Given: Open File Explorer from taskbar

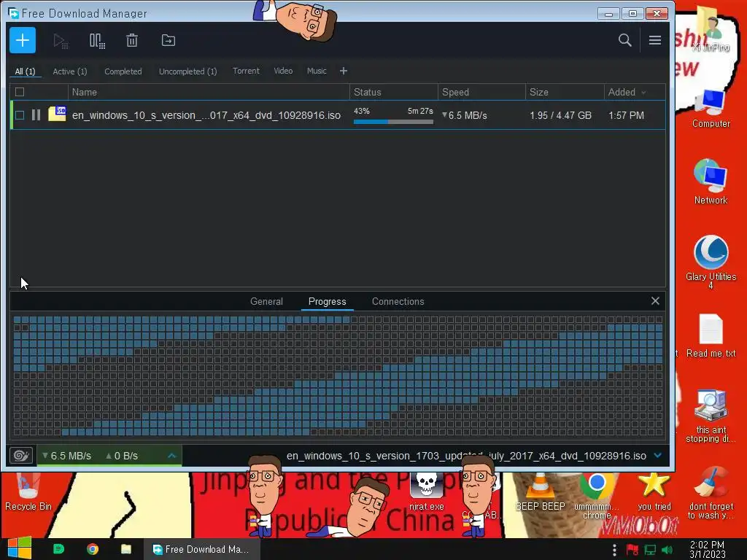Looking at the screenshot, I should click(126, 549).
